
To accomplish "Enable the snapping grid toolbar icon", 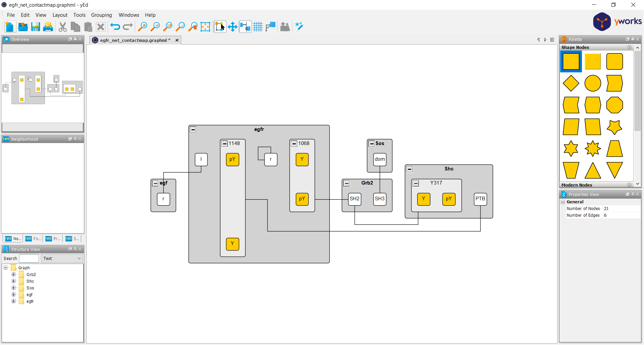I will coord(258,26).
